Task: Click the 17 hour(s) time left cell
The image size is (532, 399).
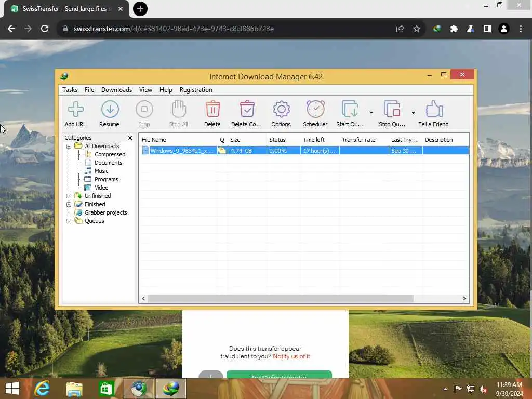Action: [x=319, y=151]
